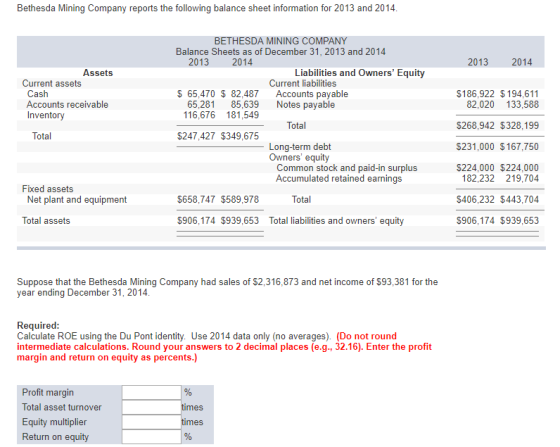Click the Return on equity input field
Viewport: 560px width, 447px height.
point(151,437)
